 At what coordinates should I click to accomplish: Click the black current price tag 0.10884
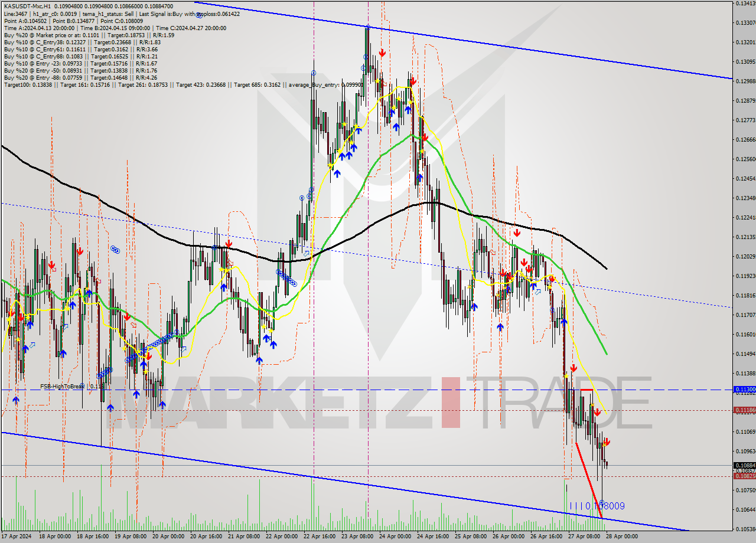tap(744, 465)
